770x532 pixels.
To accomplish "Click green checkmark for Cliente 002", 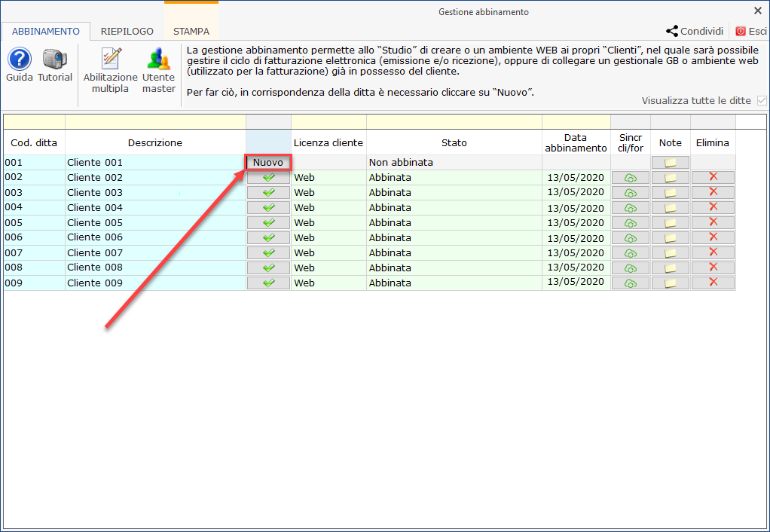I will [269, 177].
